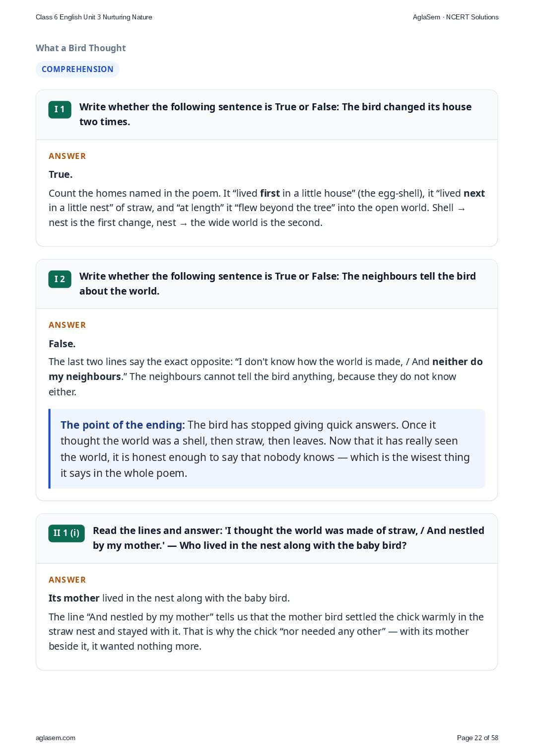This screenshot has width=534, height=756.
Task: Click the Class 6 English Unit 3 header
Action: click(x=94, y=17)
